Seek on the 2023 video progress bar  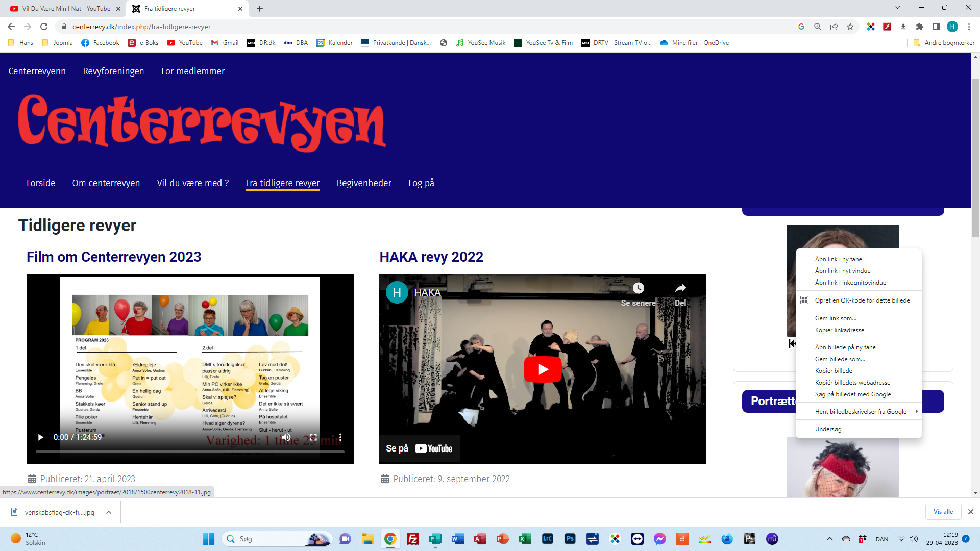pyautogui.click(x=190, y=452)
